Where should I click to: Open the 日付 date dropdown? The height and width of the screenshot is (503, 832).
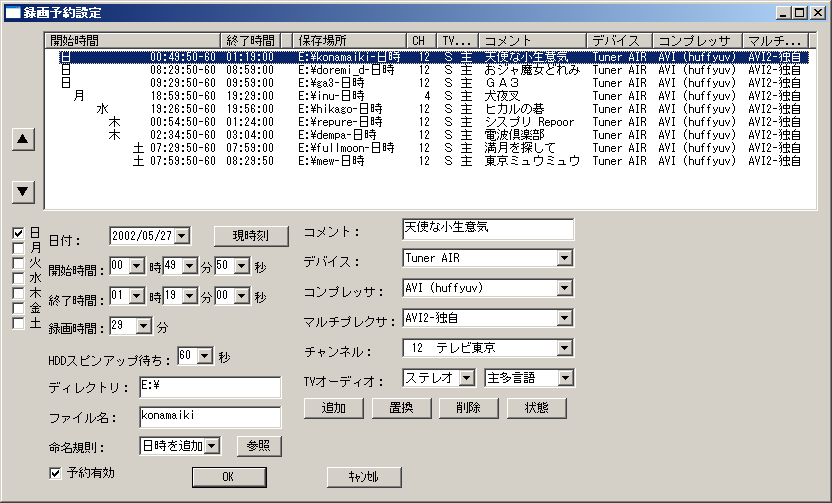[x=182, y=236]
